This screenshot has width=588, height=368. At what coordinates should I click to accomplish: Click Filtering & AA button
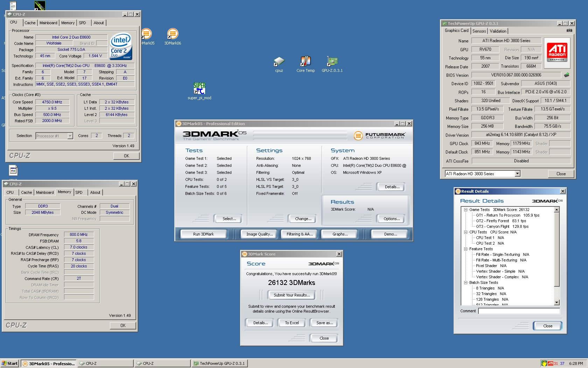(x=299, y=234)
